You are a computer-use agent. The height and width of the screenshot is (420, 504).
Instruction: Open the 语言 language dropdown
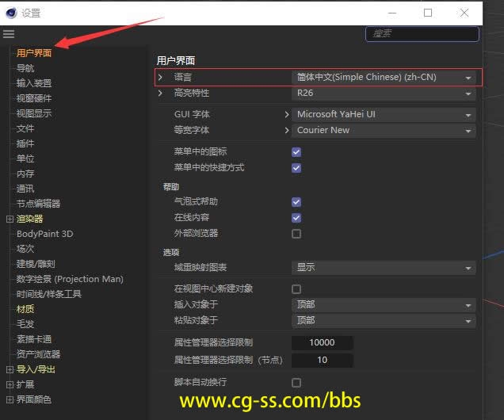384,78
